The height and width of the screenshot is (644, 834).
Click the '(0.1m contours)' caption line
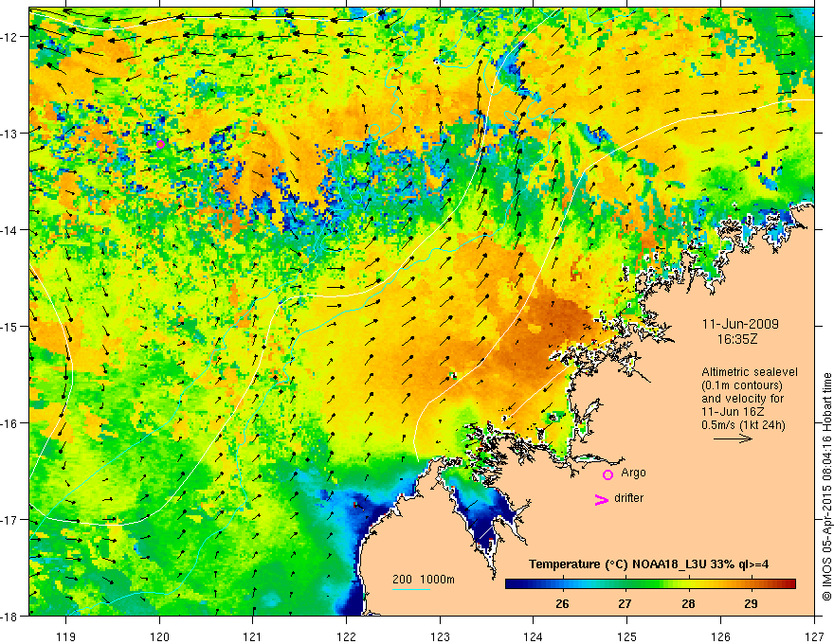742,385
